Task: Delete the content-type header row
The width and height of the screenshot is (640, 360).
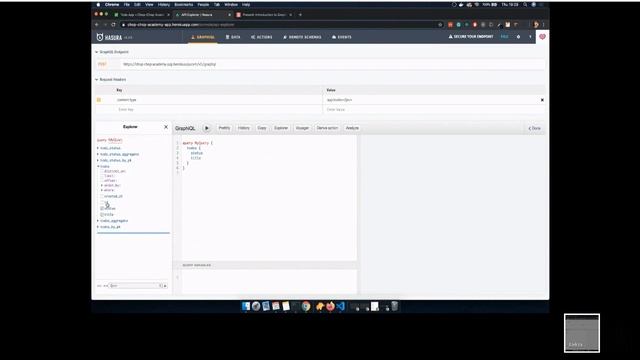Action: point(542,100)
